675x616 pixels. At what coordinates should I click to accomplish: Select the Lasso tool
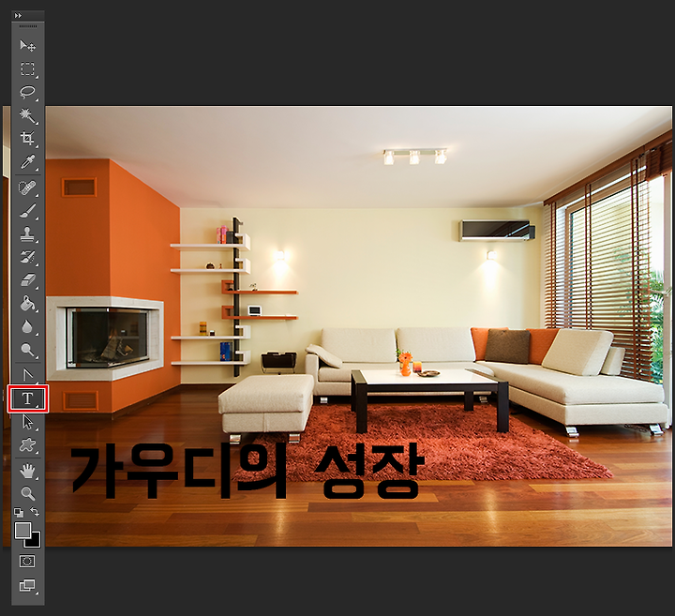coord(27,92)
